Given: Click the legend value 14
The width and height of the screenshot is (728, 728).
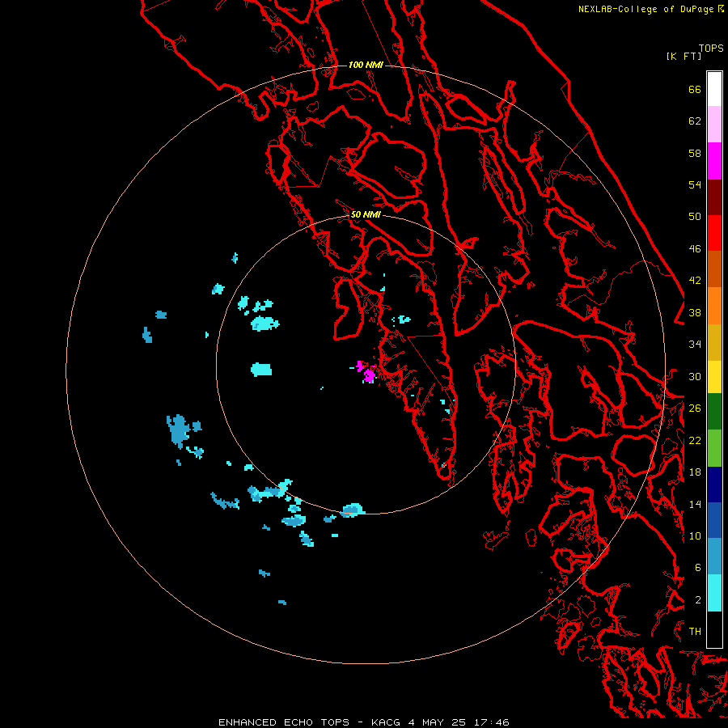Looking at the screenshot, I should [695, 504].
